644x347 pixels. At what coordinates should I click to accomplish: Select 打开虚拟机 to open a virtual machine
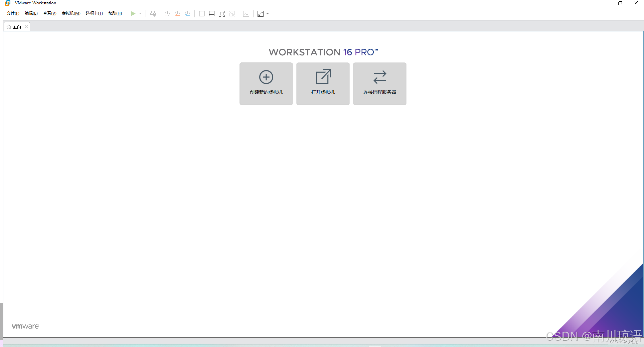(x=322, y=83)
